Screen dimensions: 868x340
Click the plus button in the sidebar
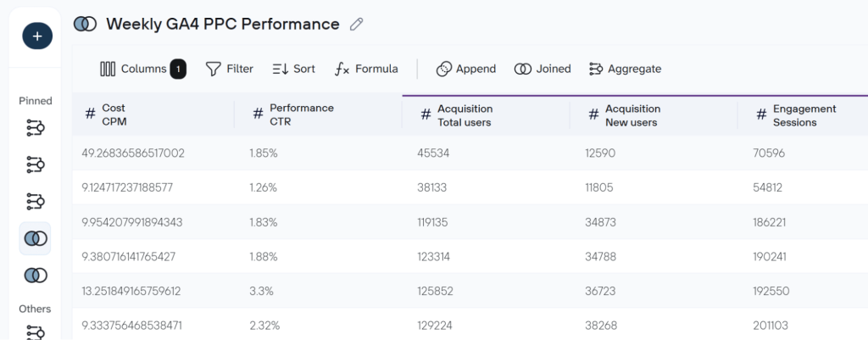[x=36, y=36]
